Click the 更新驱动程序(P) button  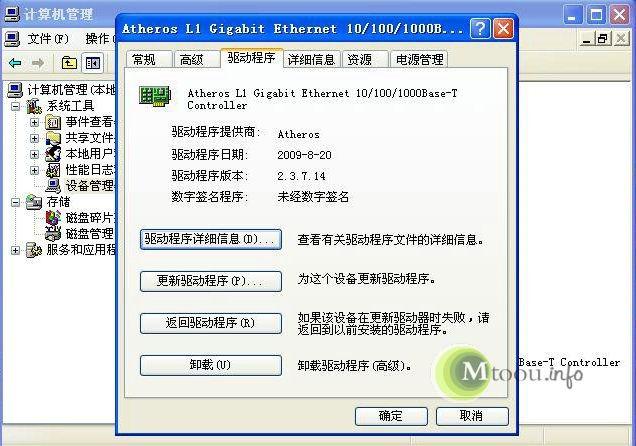pos(211,281)
